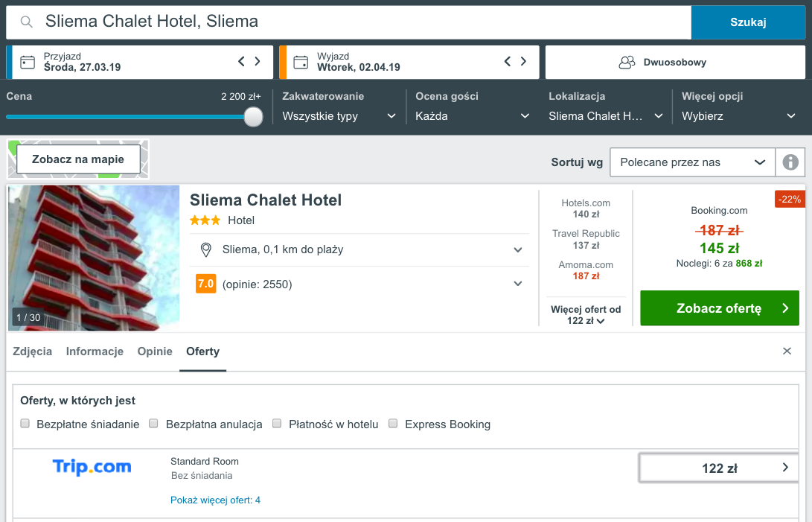
Task: Enable Bezpłatne śniadanie filter
Action: [25, 424]
